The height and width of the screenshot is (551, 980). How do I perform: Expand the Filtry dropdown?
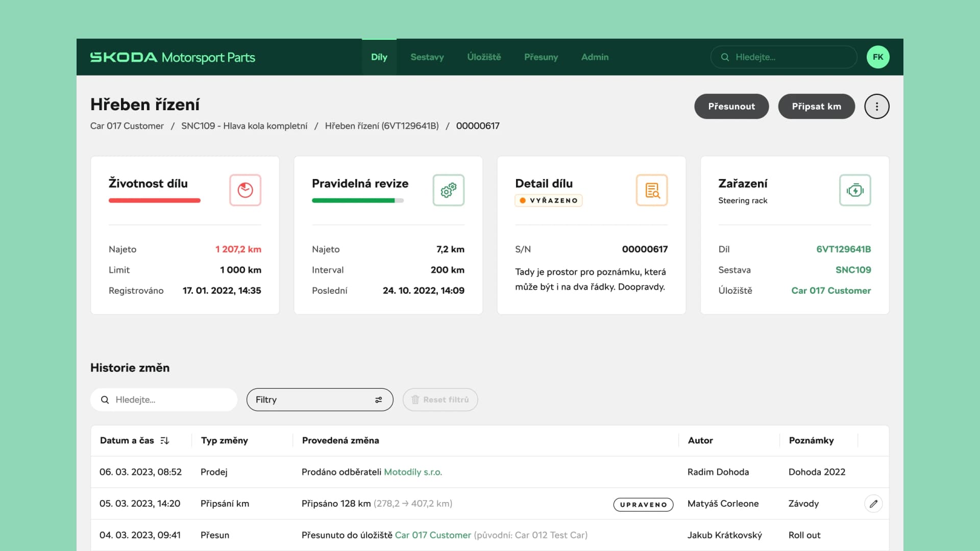320,399
